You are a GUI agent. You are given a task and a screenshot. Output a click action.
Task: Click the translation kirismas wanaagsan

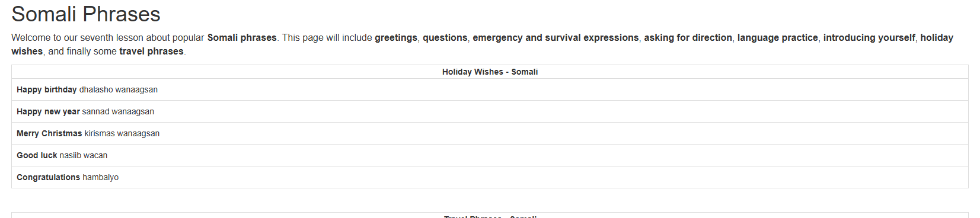122,134
